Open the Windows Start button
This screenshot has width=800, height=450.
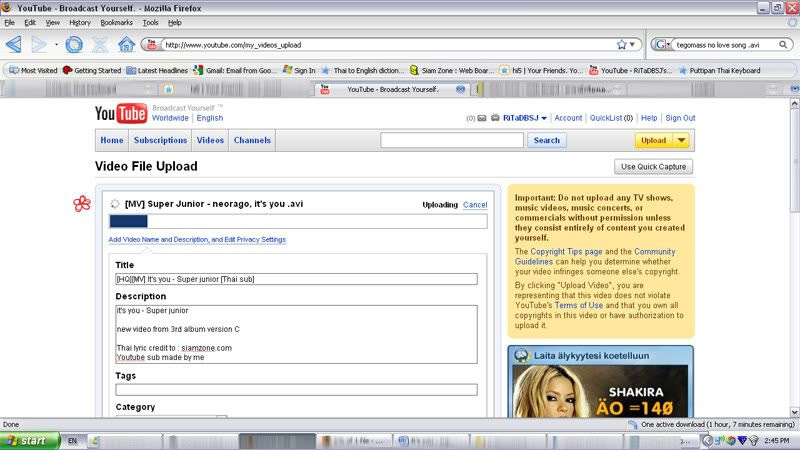pyautogui.click(x=30, y=441)
